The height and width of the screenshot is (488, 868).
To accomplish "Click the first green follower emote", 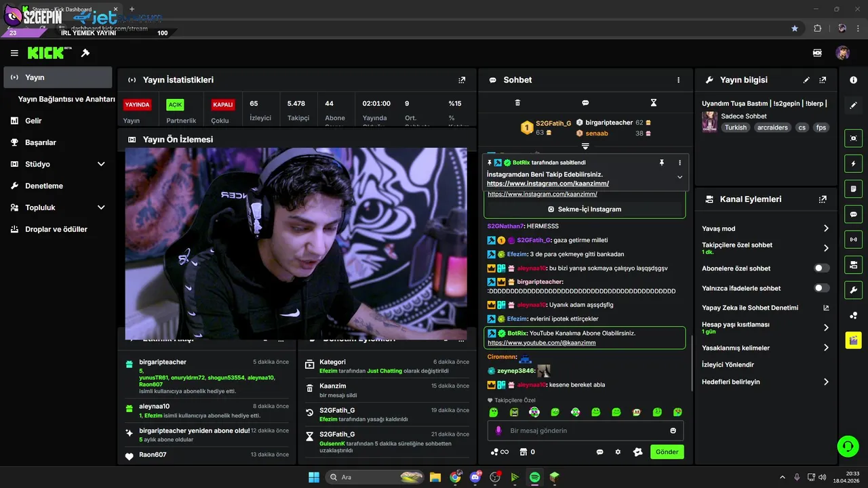I will pos(494,412).
